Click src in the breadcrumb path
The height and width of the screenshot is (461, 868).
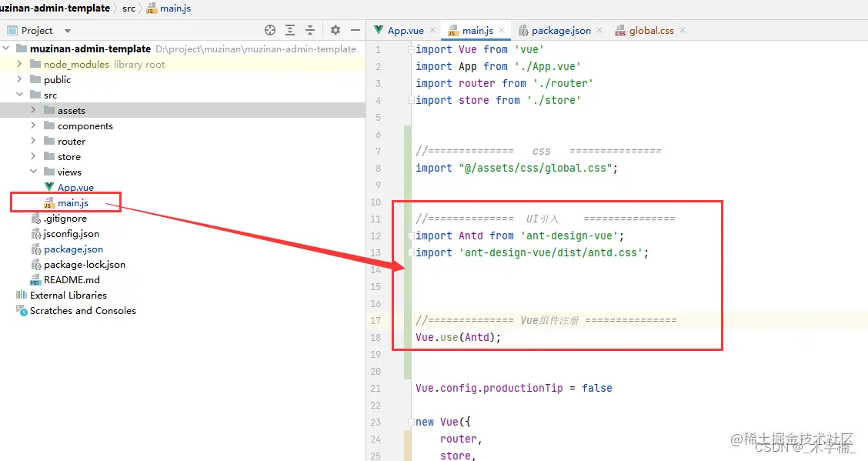click(x=129, y=8)
